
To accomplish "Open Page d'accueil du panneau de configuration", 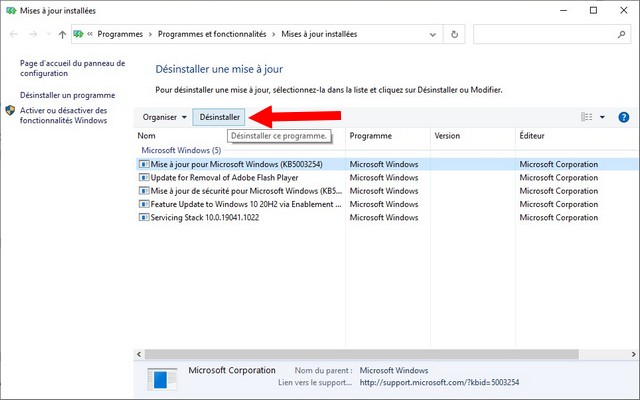I will coord(72,68).
